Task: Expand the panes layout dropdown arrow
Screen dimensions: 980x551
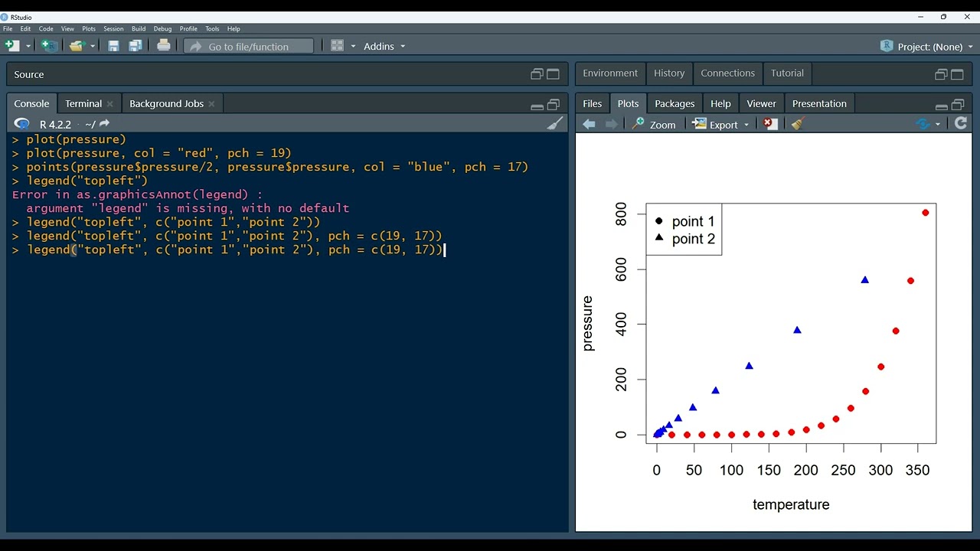Action: [353, 47]
